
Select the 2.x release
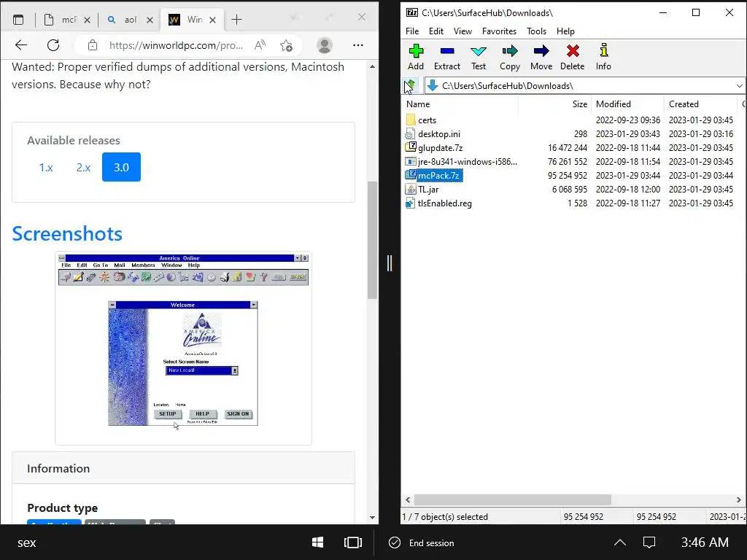click(83, 167)
